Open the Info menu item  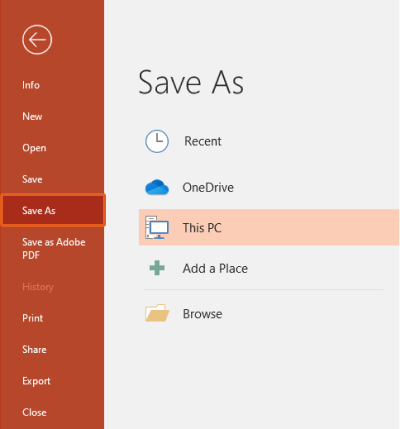click(31, 85)
